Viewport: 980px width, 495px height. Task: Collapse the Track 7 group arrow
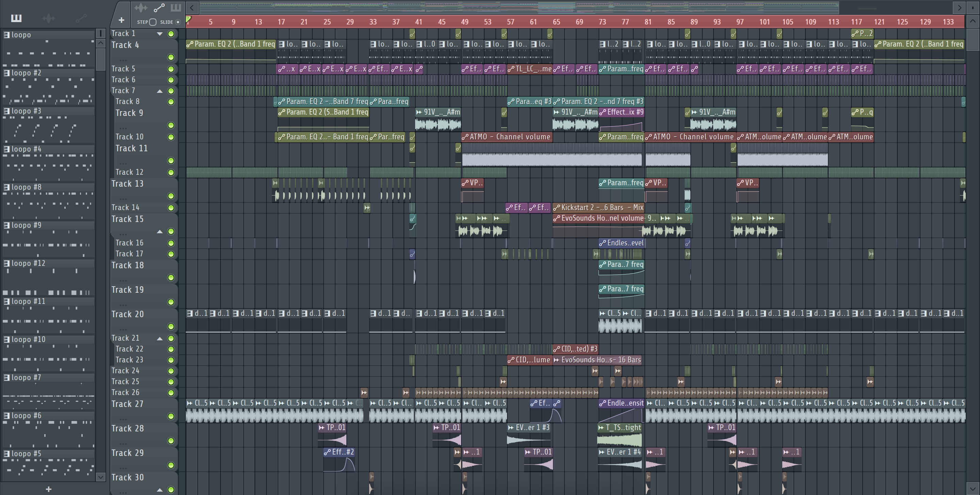(x=160, y=91)
